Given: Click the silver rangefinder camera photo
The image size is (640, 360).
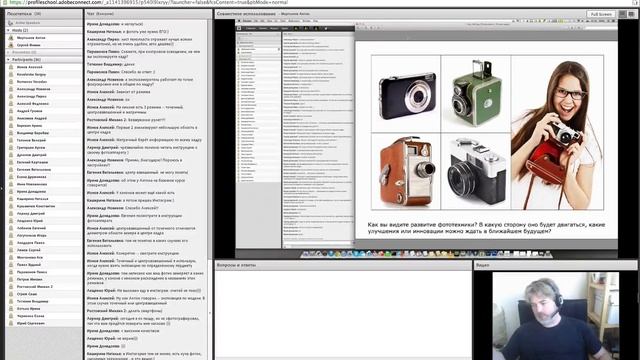Looking at the screenshot, I should 476,171.
